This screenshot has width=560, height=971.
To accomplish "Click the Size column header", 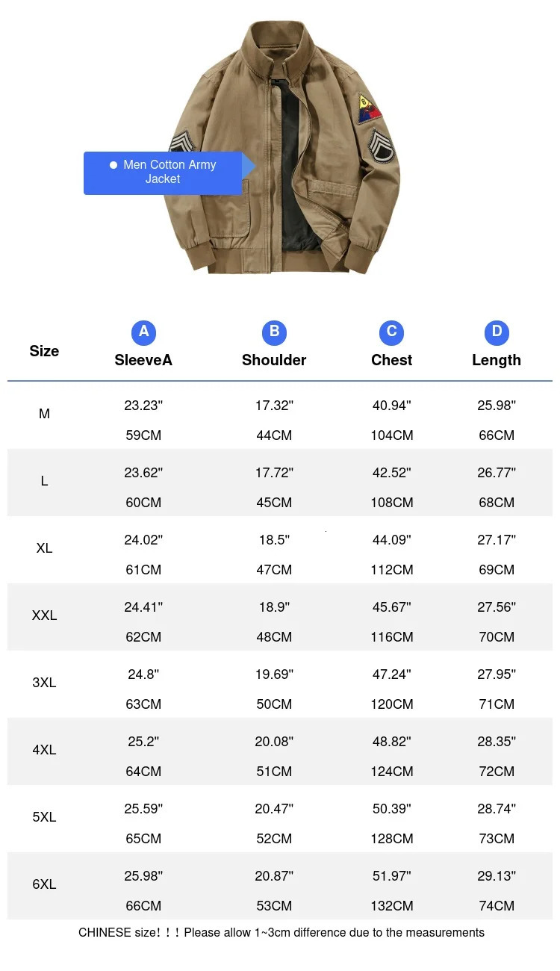I will [x=44, y=351].
